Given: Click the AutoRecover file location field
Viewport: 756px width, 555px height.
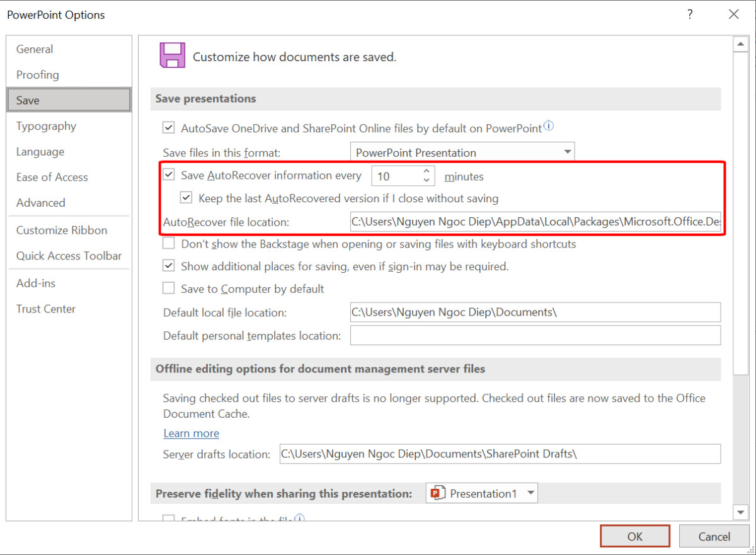Looking at the screenshot, I should pos(535,222).
